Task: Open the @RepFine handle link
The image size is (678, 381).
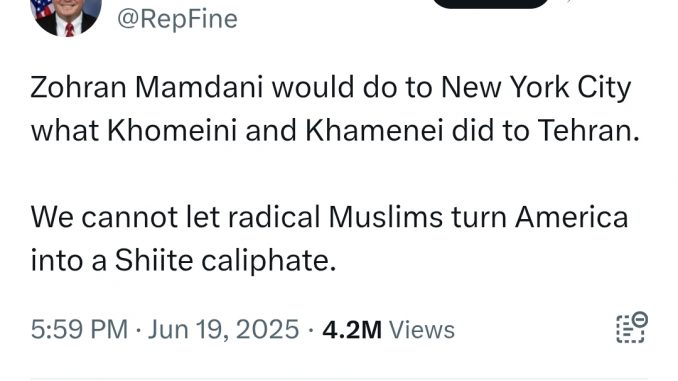Action: click(x=177, y=19)
